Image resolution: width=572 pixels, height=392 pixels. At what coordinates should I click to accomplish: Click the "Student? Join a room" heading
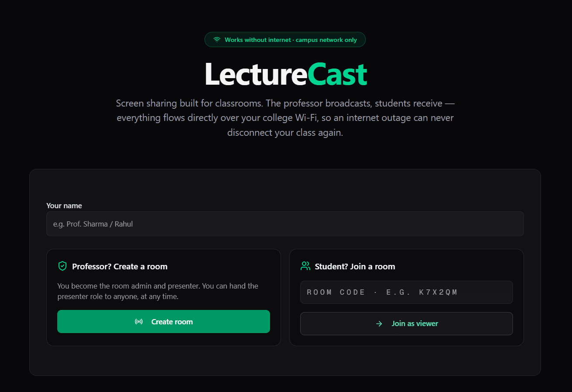point(355,266)
